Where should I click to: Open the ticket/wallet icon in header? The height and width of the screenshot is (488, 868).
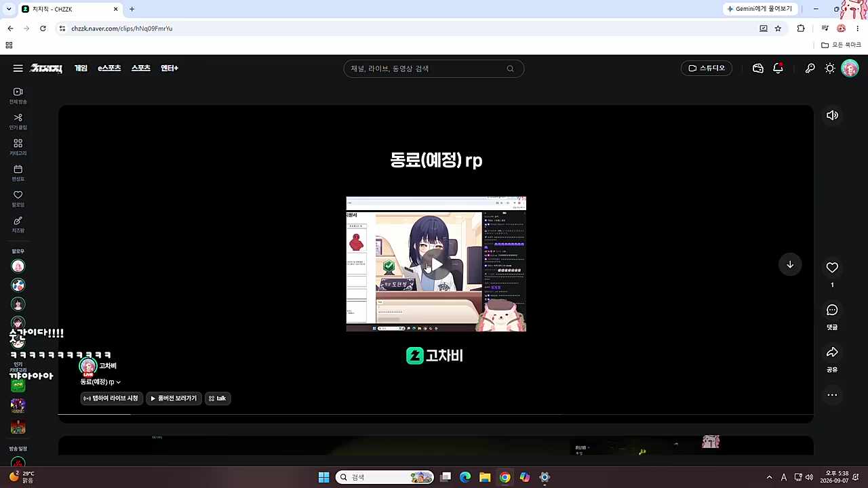click(x=758, y=68)
